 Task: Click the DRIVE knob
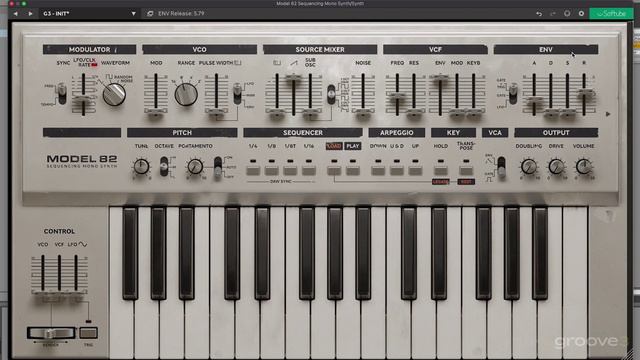(x=556, y=167)
